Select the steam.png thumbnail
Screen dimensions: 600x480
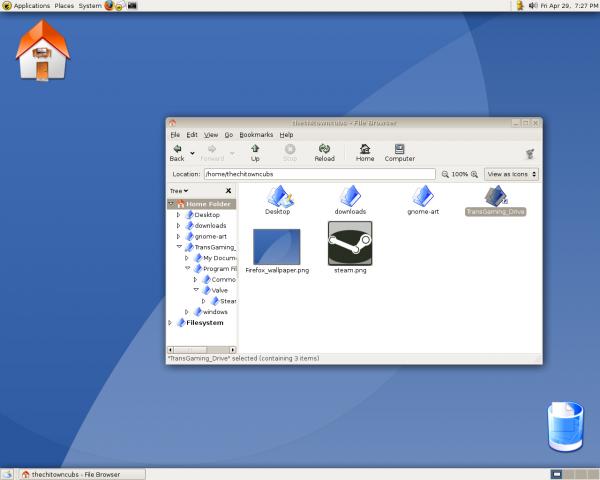coord(350,243)
